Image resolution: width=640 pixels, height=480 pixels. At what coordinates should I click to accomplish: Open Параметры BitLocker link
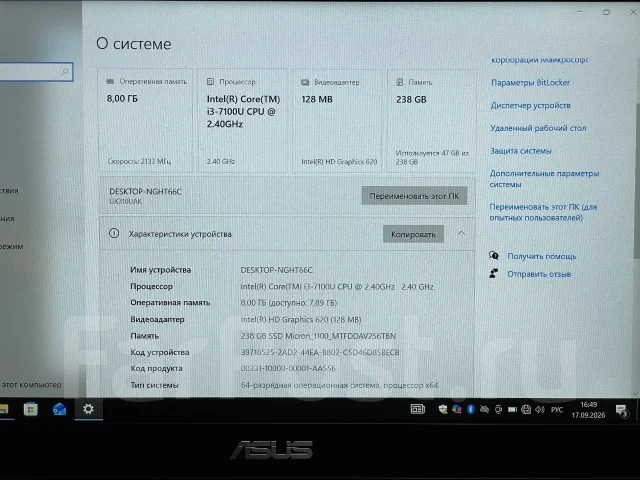[x=531, y=83]
